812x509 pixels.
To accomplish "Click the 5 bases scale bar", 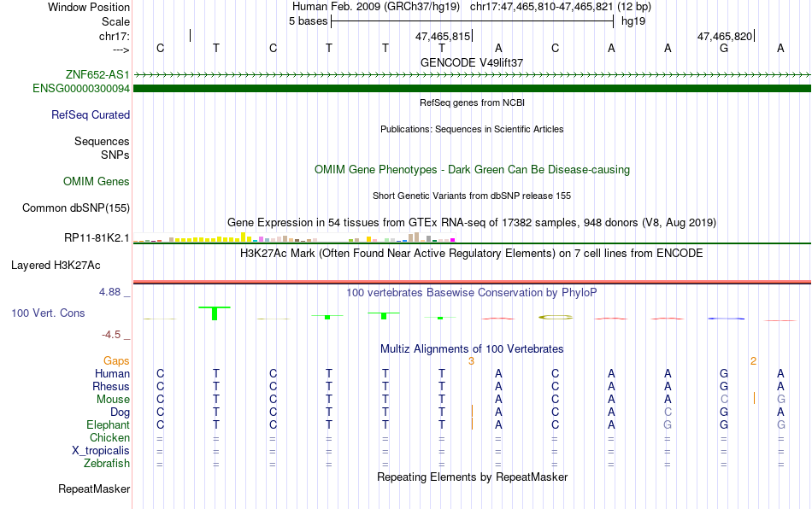I will pyautogui.click(x=473, y=21).
